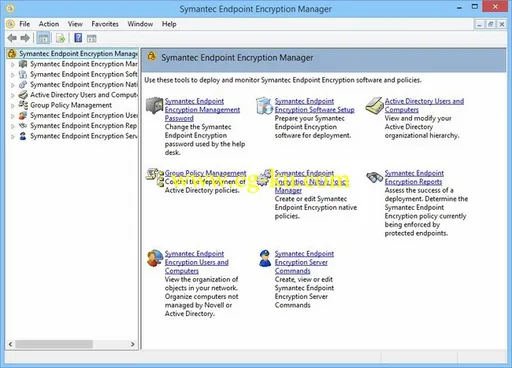Open Symantec Endpoint Encryption Server Commands link
Viewport: 512px width, 368px height.
click(x=304, y=262)
